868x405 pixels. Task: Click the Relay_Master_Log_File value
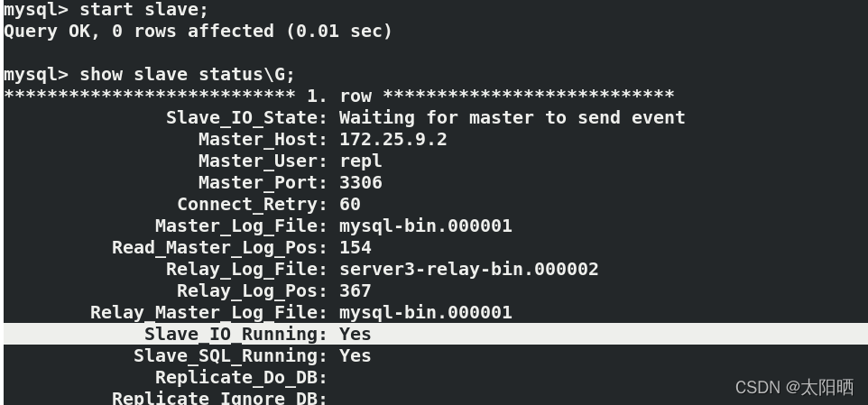tap(426, 313)
